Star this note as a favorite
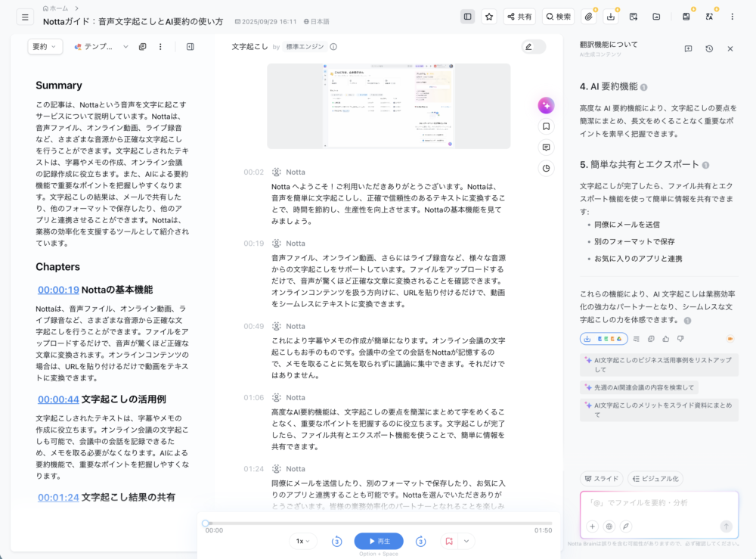 [x=489, y=17]
